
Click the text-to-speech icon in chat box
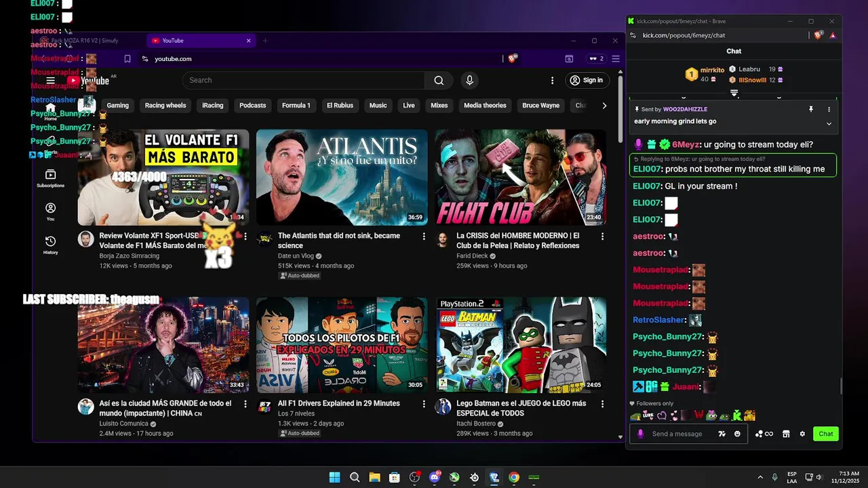tap(722, 434)
